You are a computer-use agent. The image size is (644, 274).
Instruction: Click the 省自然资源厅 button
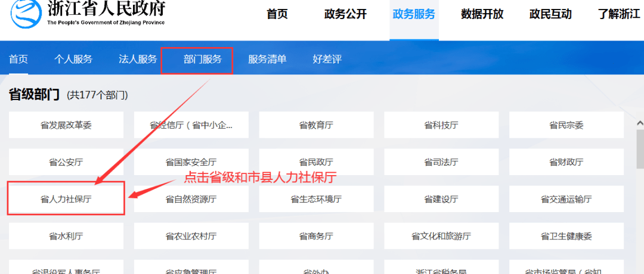click(191, 199)
